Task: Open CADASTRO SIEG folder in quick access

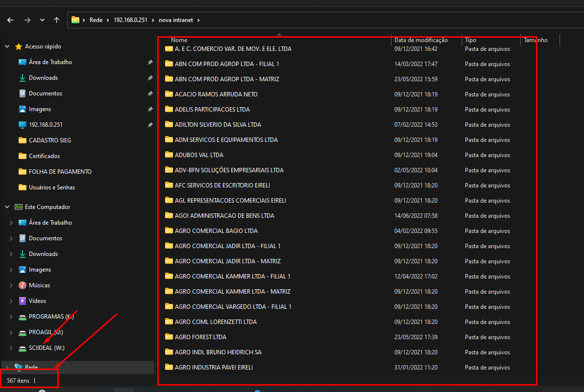Action: 49,140
